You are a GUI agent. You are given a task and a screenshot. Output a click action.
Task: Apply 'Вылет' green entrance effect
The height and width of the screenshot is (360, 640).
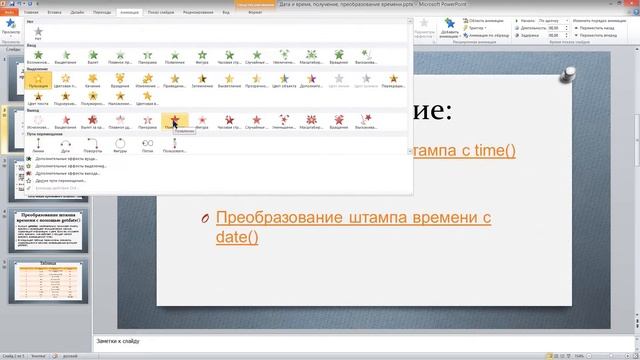click(x=93, y=57)
